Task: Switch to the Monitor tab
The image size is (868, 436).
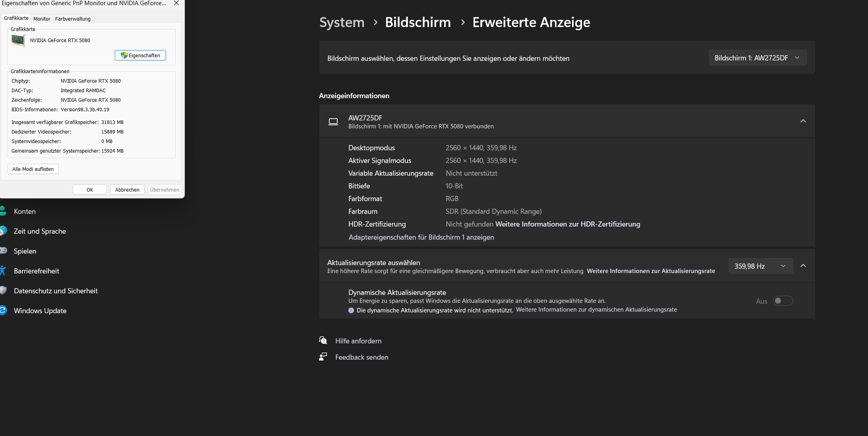Action: tap(42, 19)
